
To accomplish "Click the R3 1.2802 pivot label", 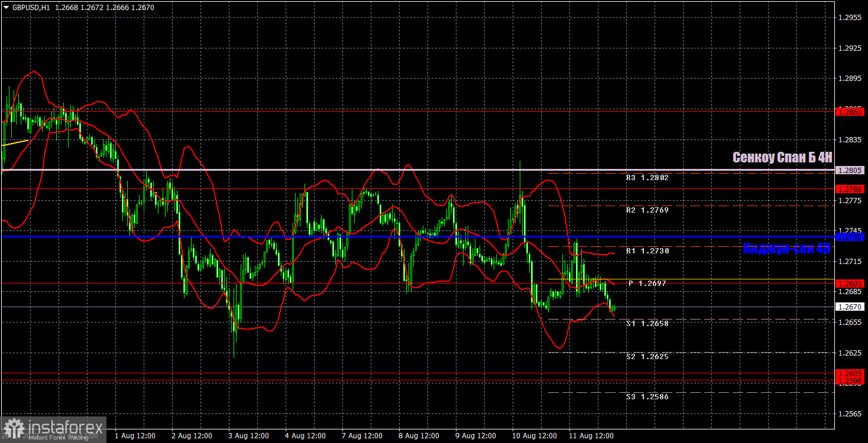I will point(648,177).
